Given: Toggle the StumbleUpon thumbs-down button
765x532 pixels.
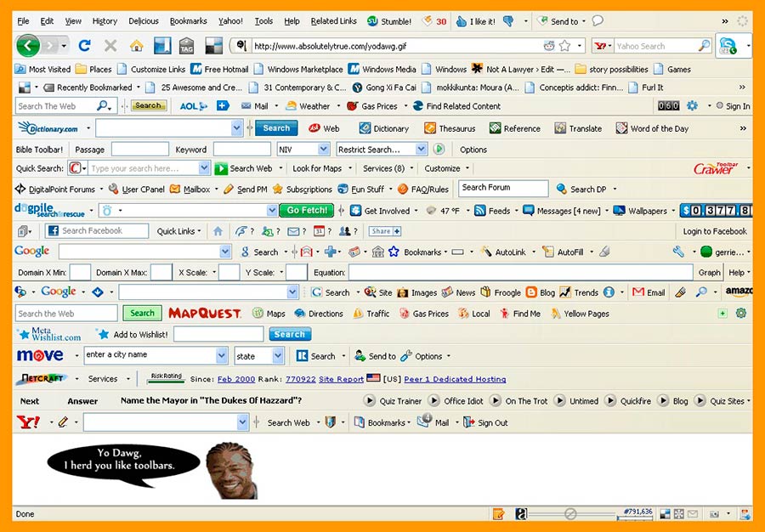Looking at the screenshot, I should tap(508, 21).
